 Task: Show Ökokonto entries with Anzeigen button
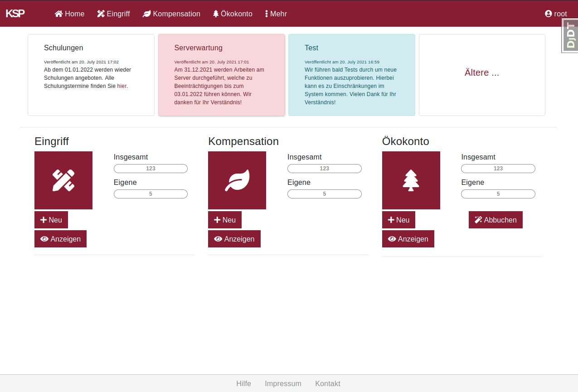(x=408, y=239)
